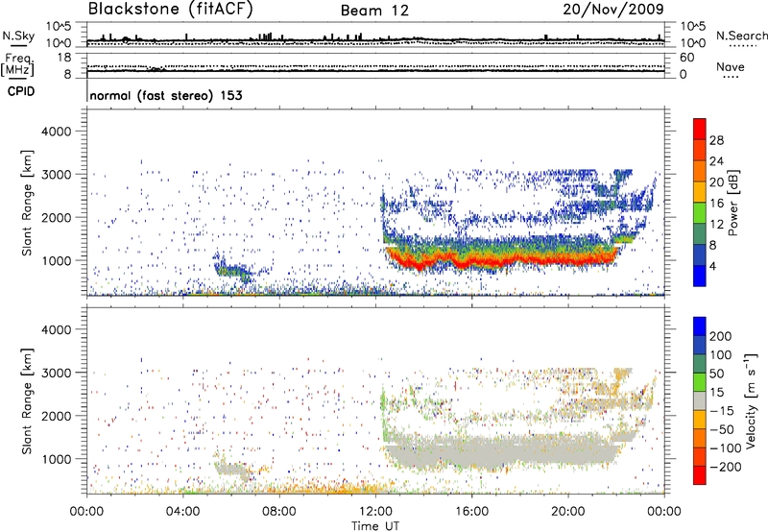The height and width of the screenshot is (532, 768).
Task: Click the yellow-orange segment of power color bar
Action: 700,191
